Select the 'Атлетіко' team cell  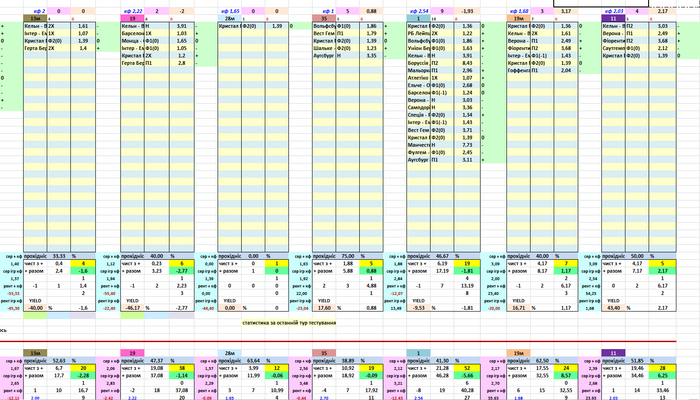pos(418,78)
